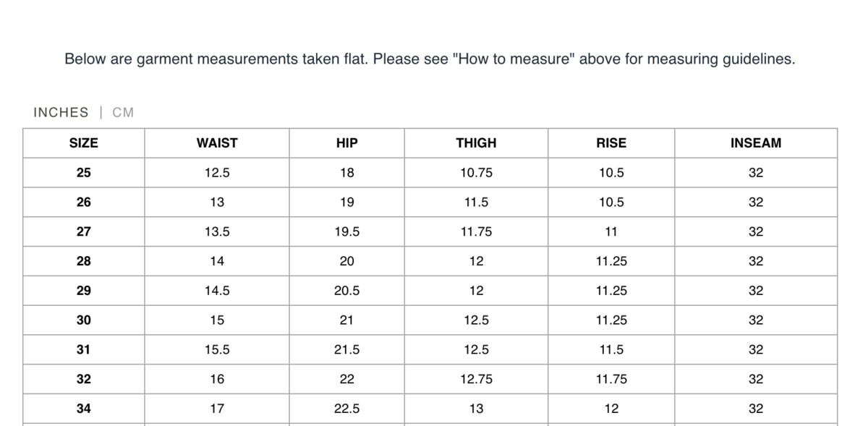Click the RISE column header
This screenshot has width=868, height=426.
[611, 143]
